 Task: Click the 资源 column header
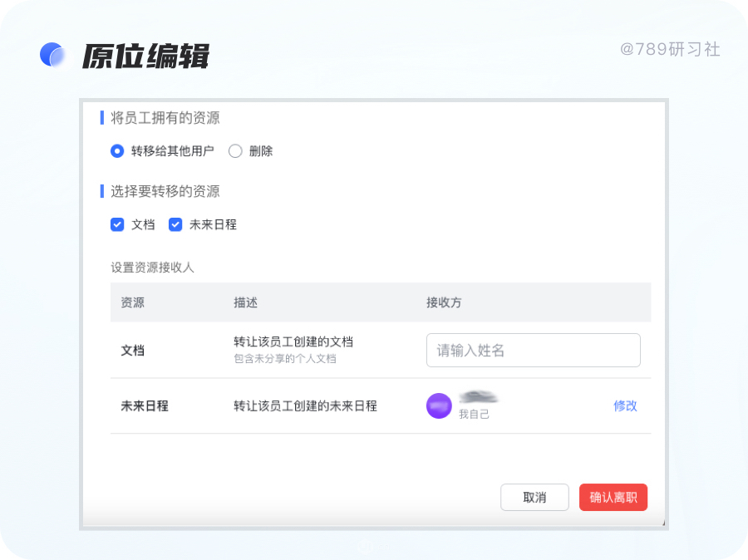pyautogui.click(x=133, y=302)
